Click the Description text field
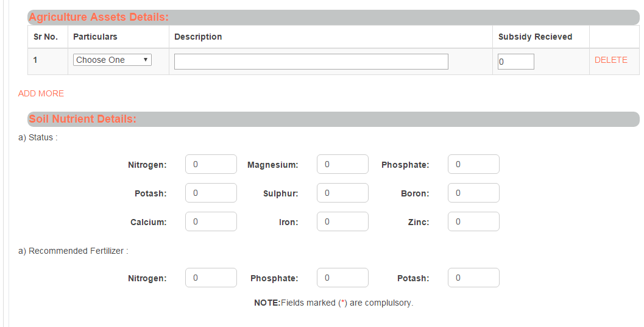 [x=311, y=62]
